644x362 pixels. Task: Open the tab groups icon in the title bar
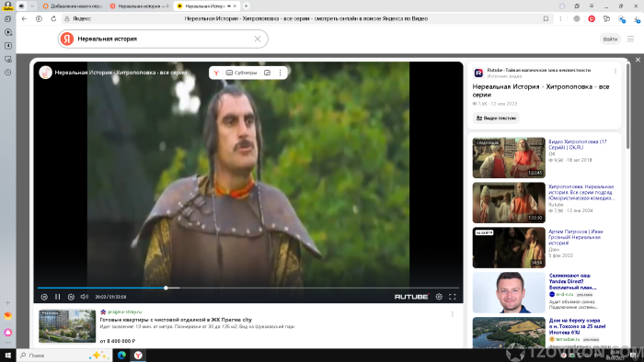click(577, 6)
